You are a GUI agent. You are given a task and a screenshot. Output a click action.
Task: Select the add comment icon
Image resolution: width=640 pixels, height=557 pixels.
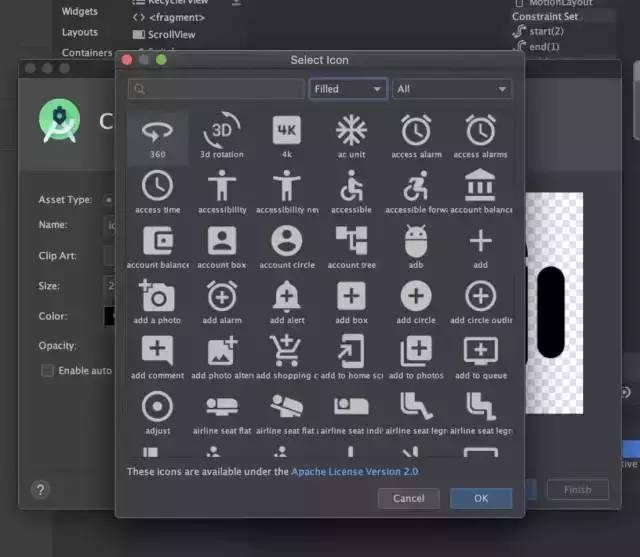[x=158, y=358]
